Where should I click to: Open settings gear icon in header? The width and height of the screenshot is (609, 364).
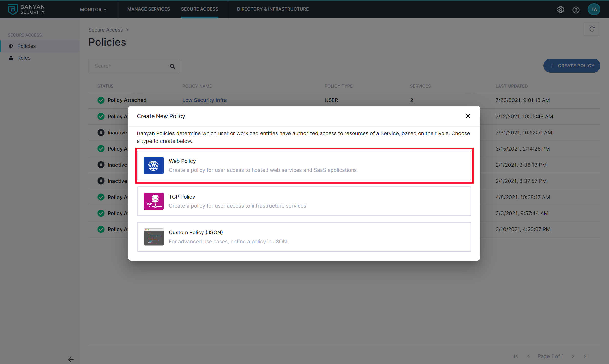pos(560,10)
